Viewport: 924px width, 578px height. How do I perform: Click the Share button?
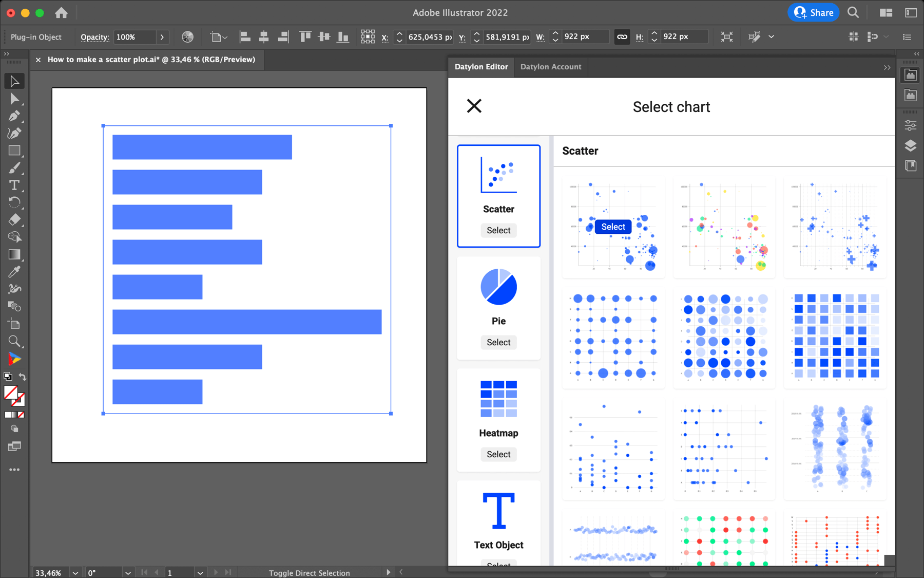(813, 12)
